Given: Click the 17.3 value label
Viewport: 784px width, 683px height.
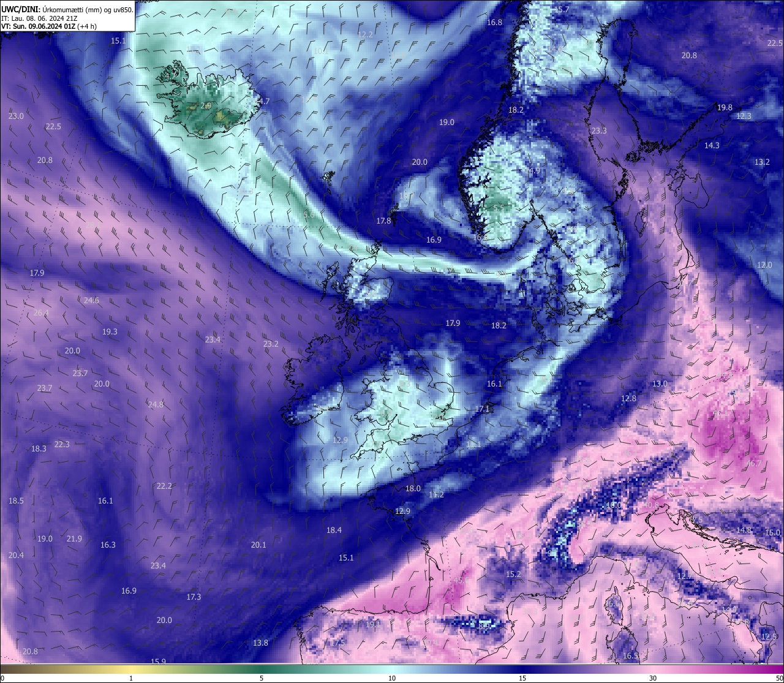Looking at the screenshot, I should 194,597.
